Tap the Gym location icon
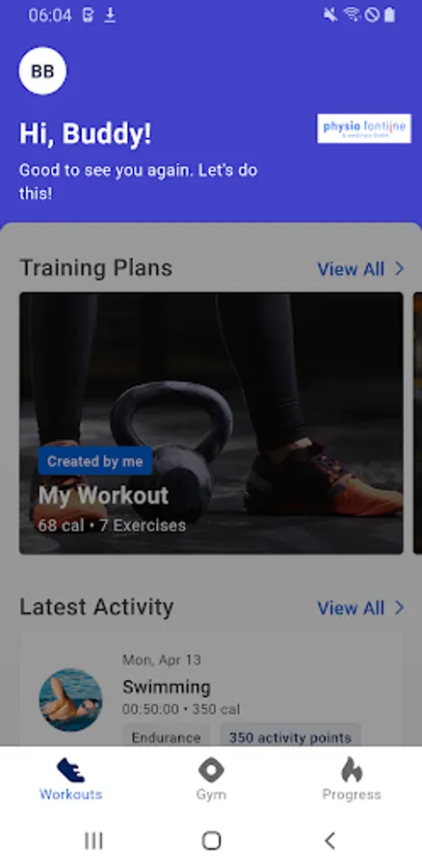 coord(211,770)
